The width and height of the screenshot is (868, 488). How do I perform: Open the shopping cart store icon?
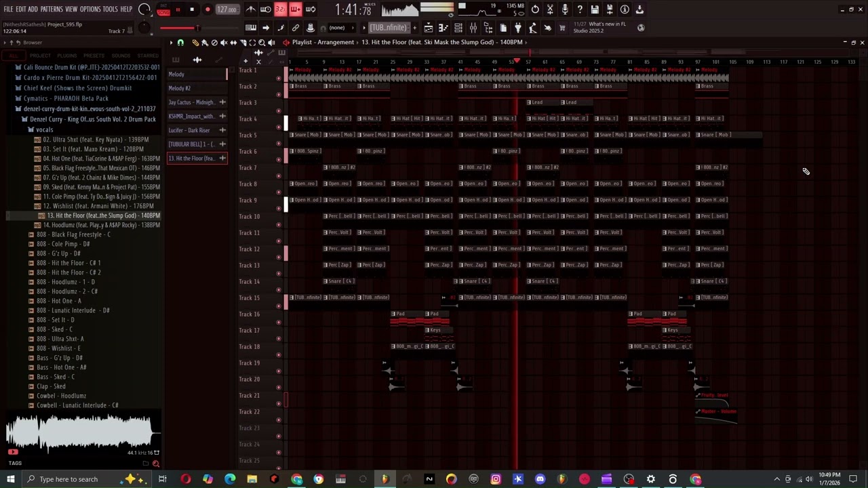click(x=562, y=28)
